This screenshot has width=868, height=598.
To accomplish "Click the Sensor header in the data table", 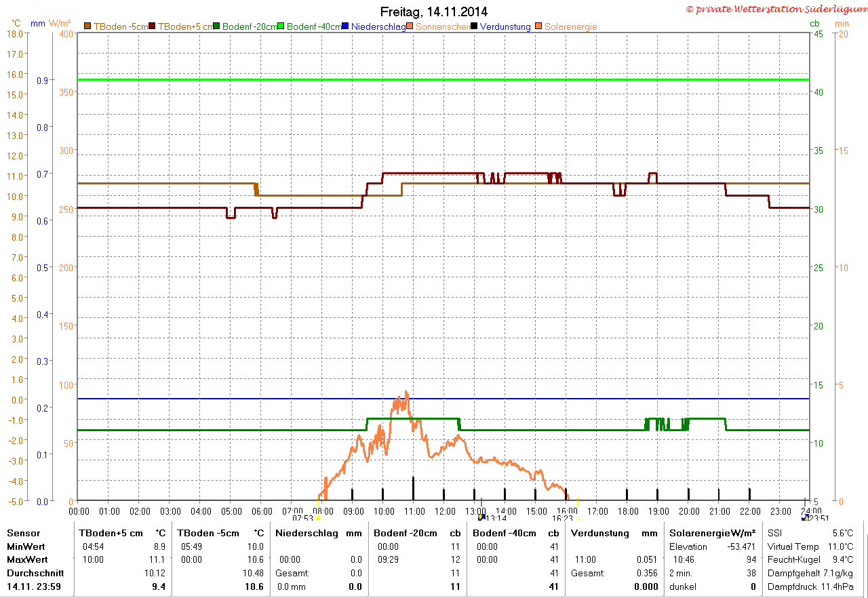I will click(x=24, y=533).
